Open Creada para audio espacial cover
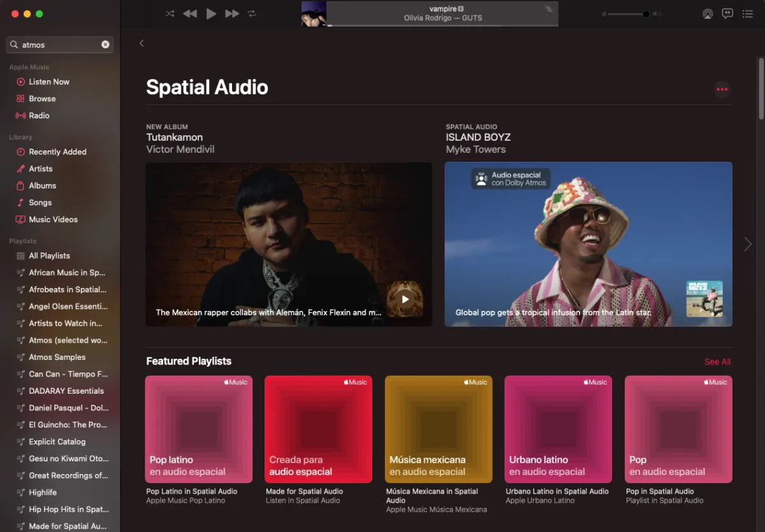765x532 pixels. click(x=319, y=429)
